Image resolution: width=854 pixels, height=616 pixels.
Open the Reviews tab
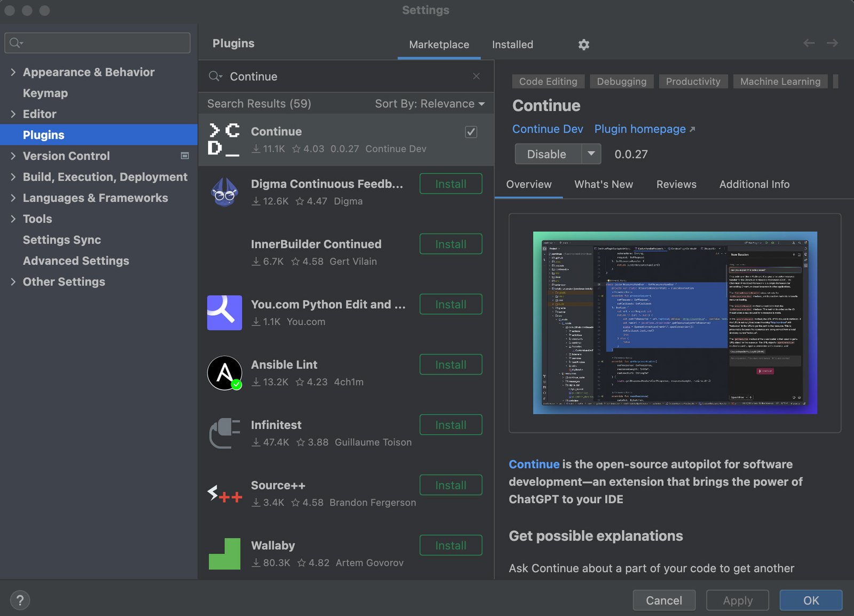click(x=676, y=184)
